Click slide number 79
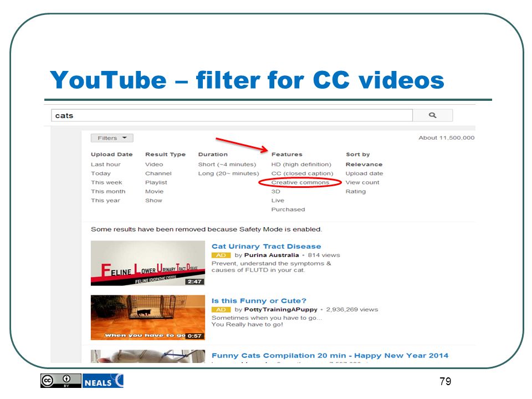Image resolution: width=532 pixels, height=399 pixels. coord(445,381)
